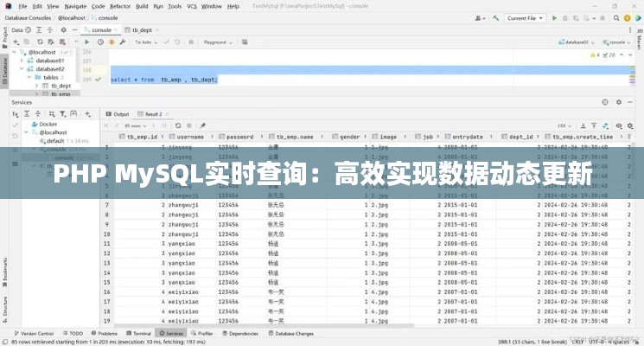Screen dimensions: 644x346
Task: Select cell yangxiao in row 11
Action: pos(182,244)
